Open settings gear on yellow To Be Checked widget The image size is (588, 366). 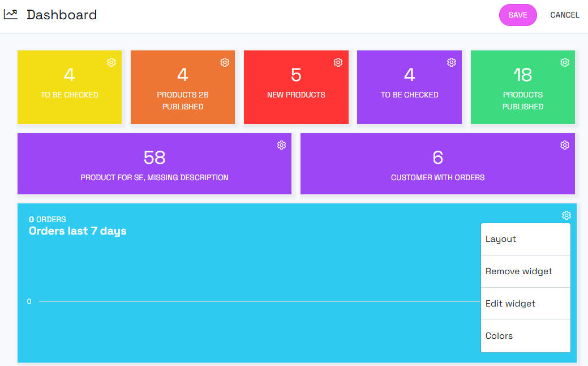coord(111,62)
